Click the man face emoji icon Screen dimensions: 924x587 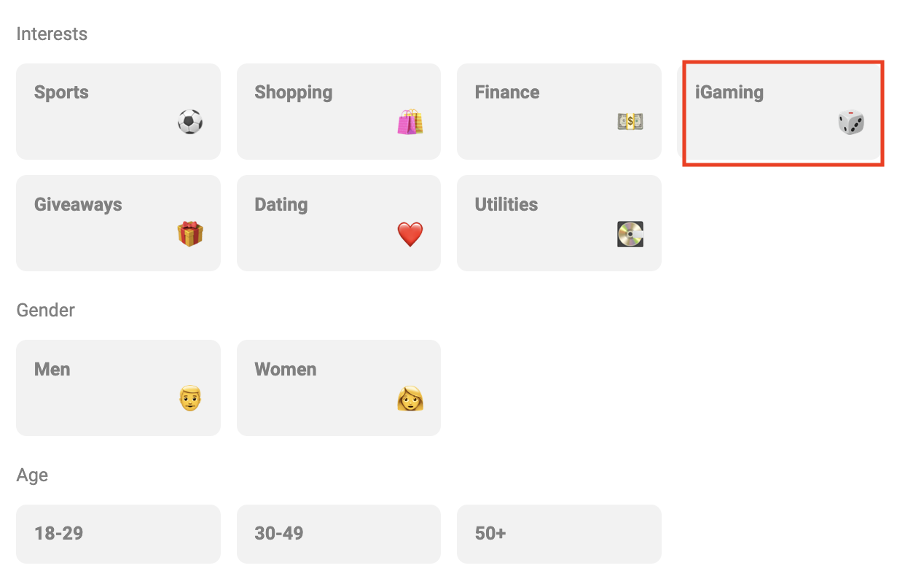190,399
